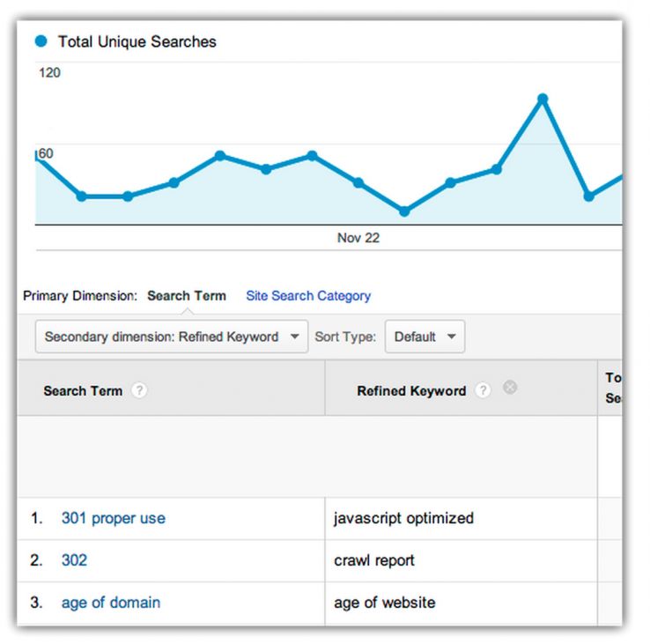650x644 pixels.
Task: Switch to Site Search Category dimension
Action: tap(308, 296)
